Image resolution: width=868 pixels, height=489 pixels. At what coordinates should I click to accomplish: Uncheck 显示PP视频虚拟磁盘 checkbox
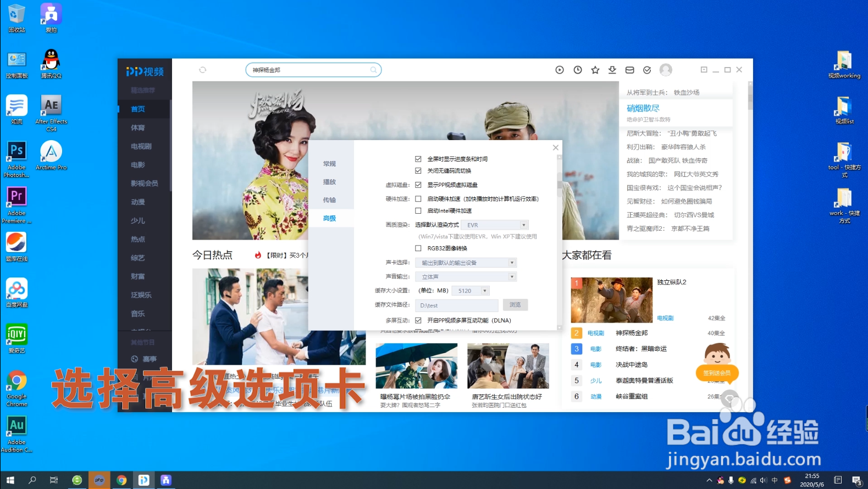(x=418, y=185)
